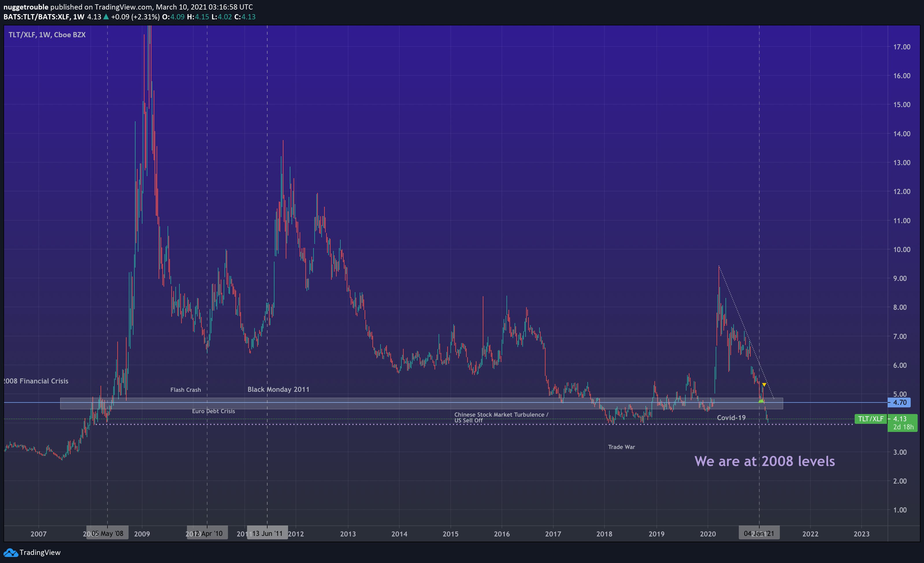924x563 pixels.
Task: Click the white dotted descending trendline from 2020
Action: click(746, 333)
